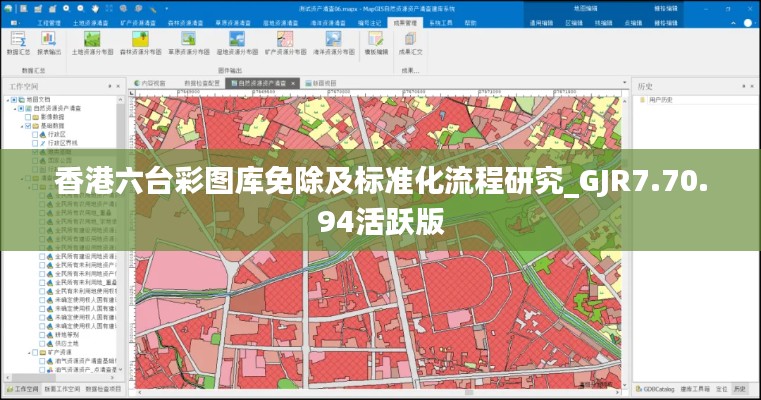This screenshot has width=761, height=400.
Task: Collapse the 矿产资源 tree node
Action: click(x=30, y=352)
